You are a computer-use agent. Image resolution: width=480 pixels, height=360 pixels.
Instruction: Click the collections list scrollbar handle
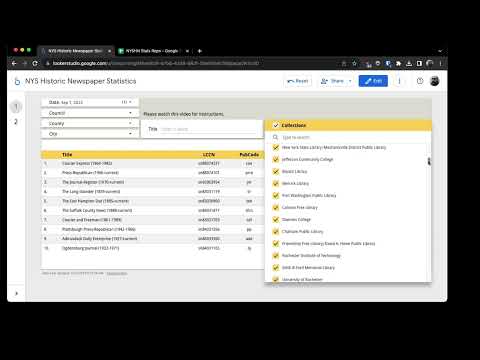point(429,161)
